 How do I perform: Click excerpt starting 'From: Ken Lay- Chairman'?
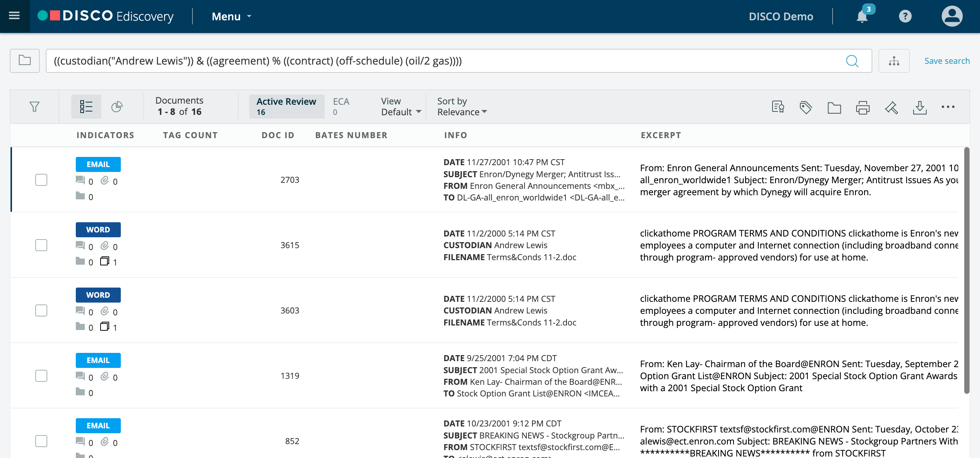[x=799, y=376]
